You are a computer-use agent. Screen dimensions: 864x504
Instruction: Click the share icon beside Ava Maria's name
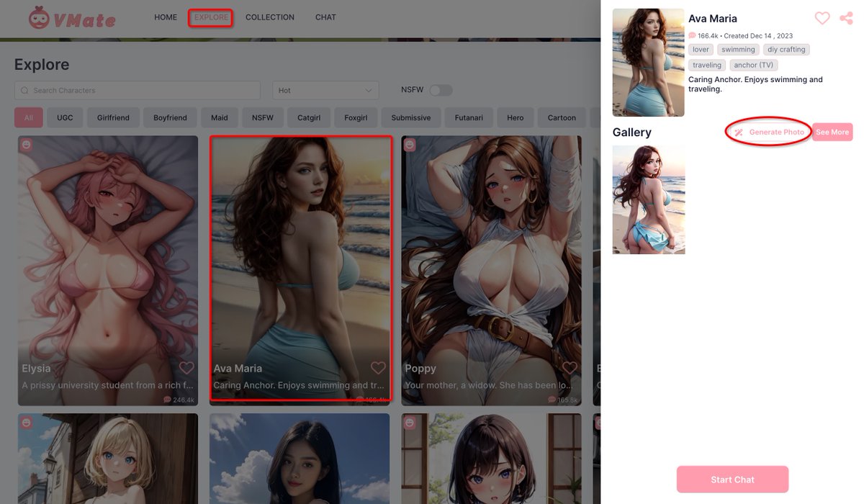pos(845,18)
